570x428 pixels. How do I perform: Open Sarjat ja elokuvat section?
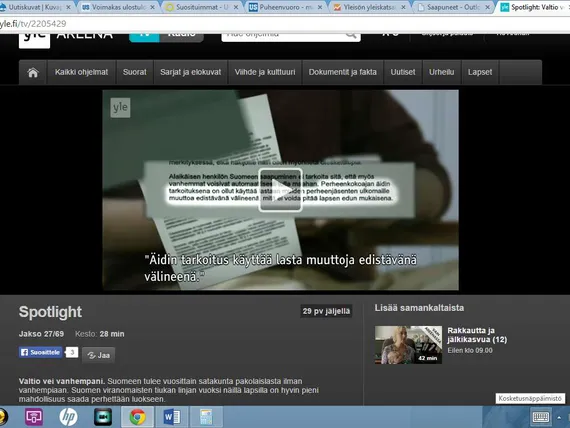pyautogui.click(x=190, y=72)
